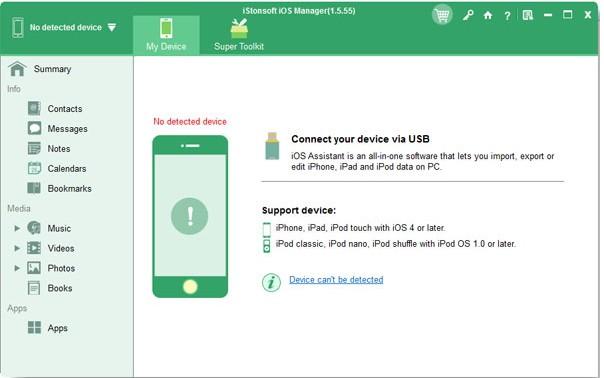Image resolution: width=604 pixels, height=378 pixels.
Task: Switch to the Super Toolkit tab
Action: click(x=239, y=35)
